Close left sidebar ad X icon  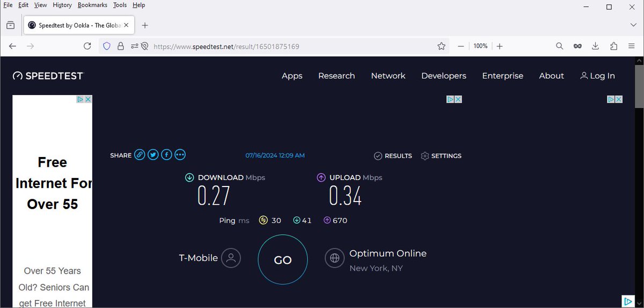coord(88,99)
